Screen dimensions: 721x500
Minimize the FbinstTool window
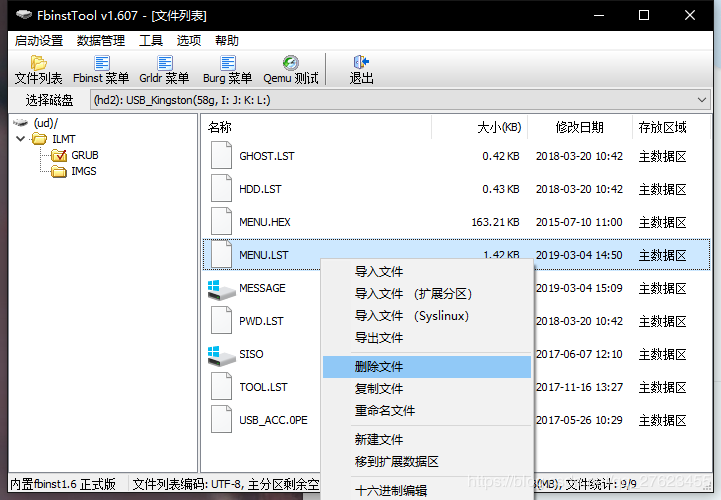click(599, 15)
